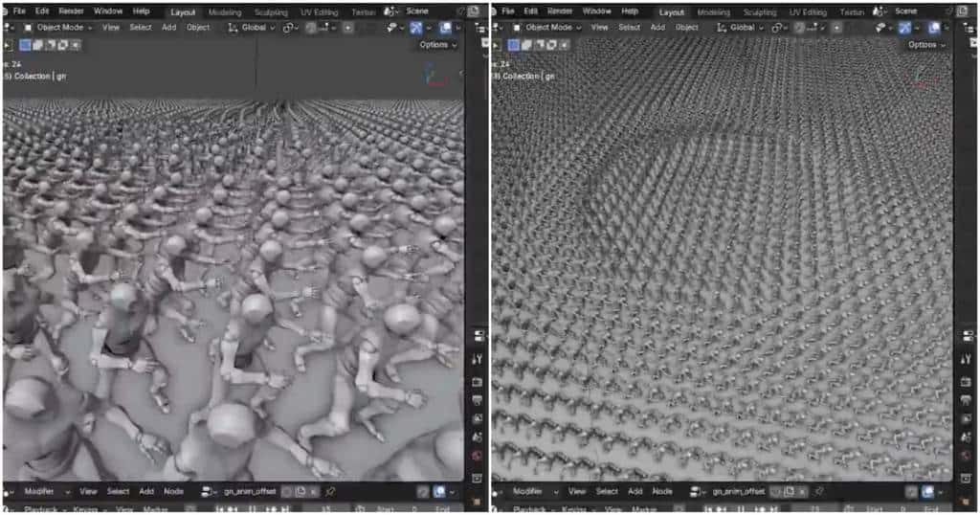Toggle viewport overlays in left viewport header

[445, 28]
